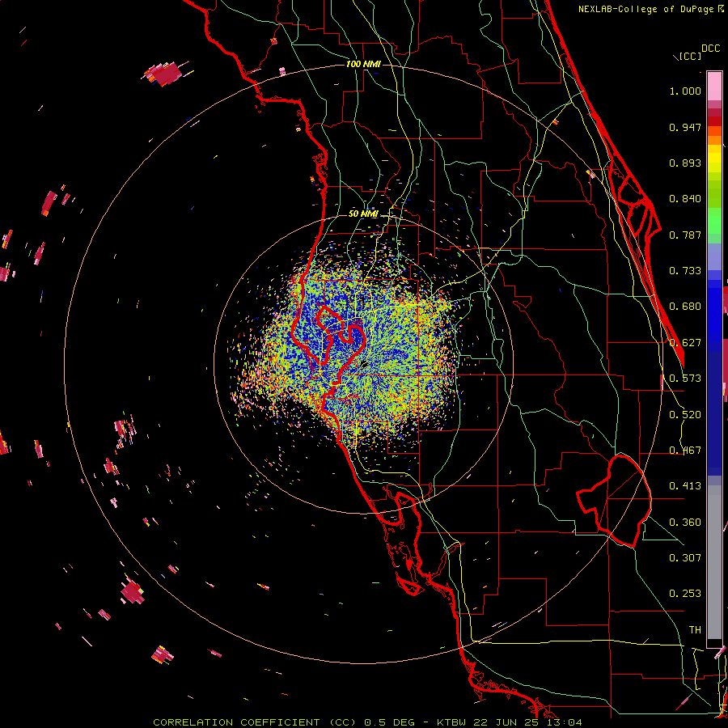Pick the bright green segment on the color bar
728x728 pixels.
[714, 221]
